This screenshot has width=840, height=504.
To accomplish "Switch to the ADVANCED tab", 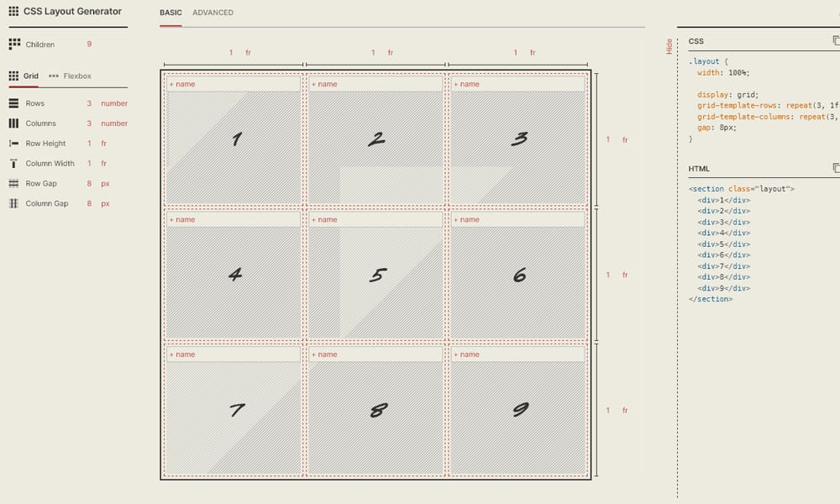I will (213, 13).
